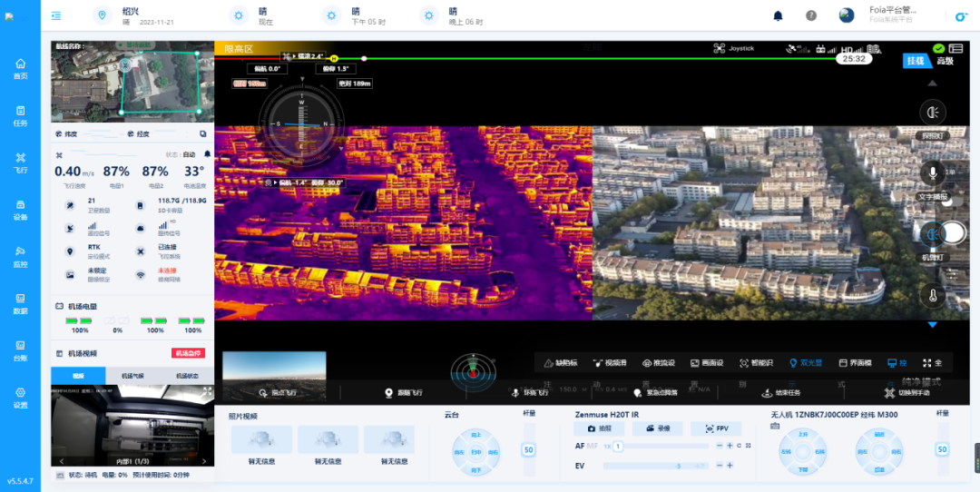
Task: Click the searchlight (探照灯) icon
Action: click(x=932, y=112)
